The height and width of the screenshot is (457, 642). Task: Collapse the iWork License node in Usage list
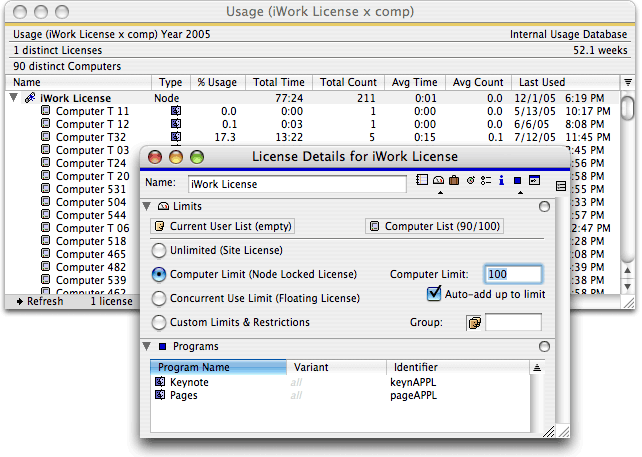click(x=14, y=97)
